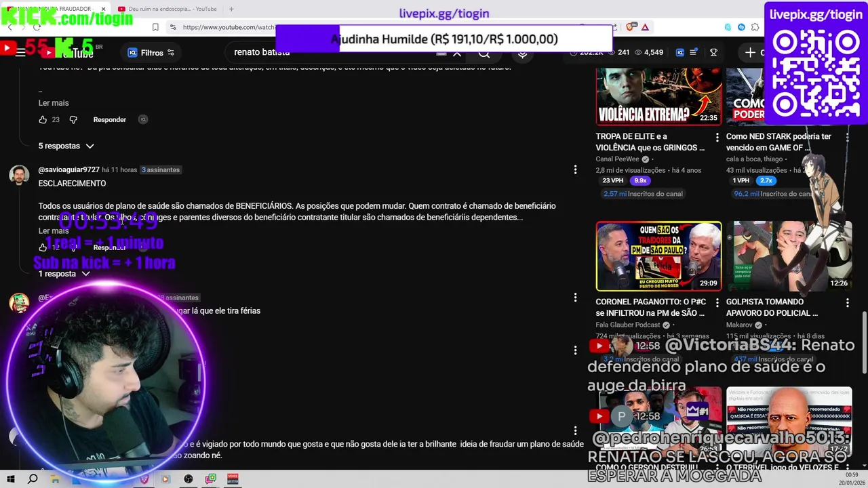Like the comment with 23 likes
Screen dimensions: 868x488
(43, 119)
